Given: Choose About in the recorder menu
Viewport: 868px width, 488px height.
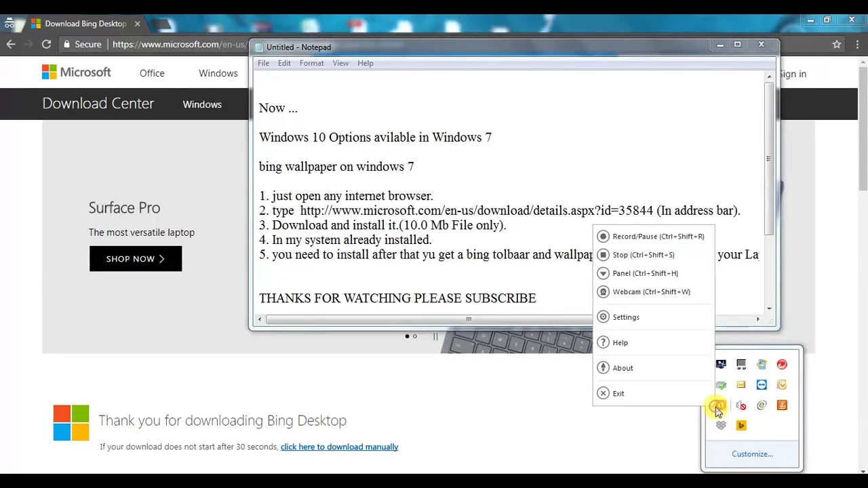Looking at the screenshot, I should pos(653,368).
